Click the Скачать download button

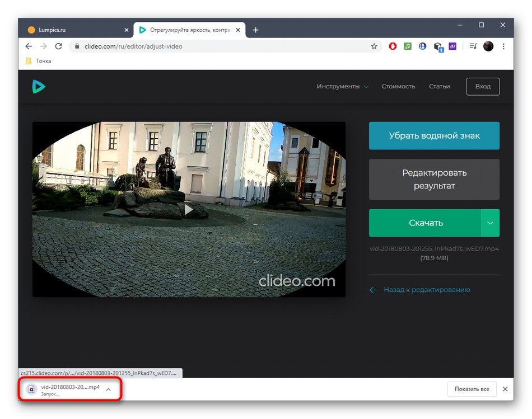425,223
